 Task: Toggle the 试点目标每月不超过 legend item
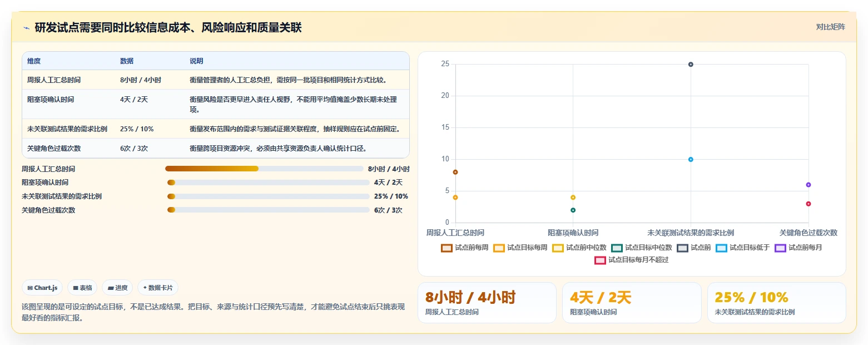[631, 260]
